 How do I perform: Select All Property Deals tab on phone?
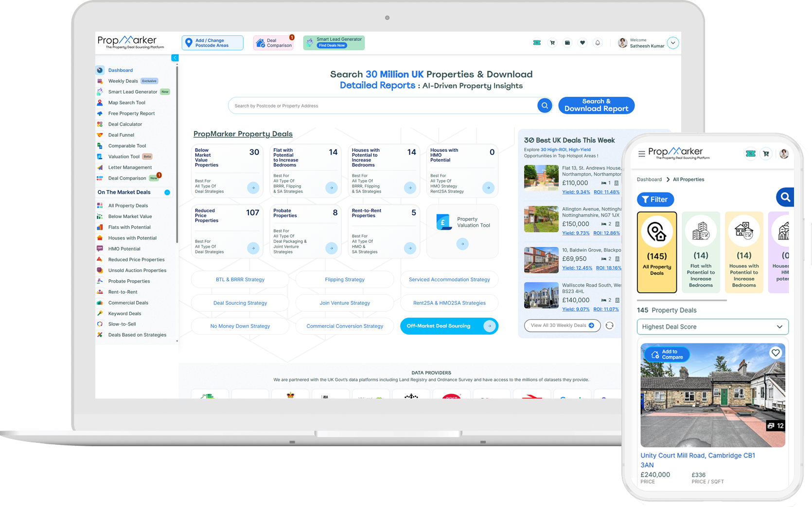pyautogui.click(x=657, y=252)
